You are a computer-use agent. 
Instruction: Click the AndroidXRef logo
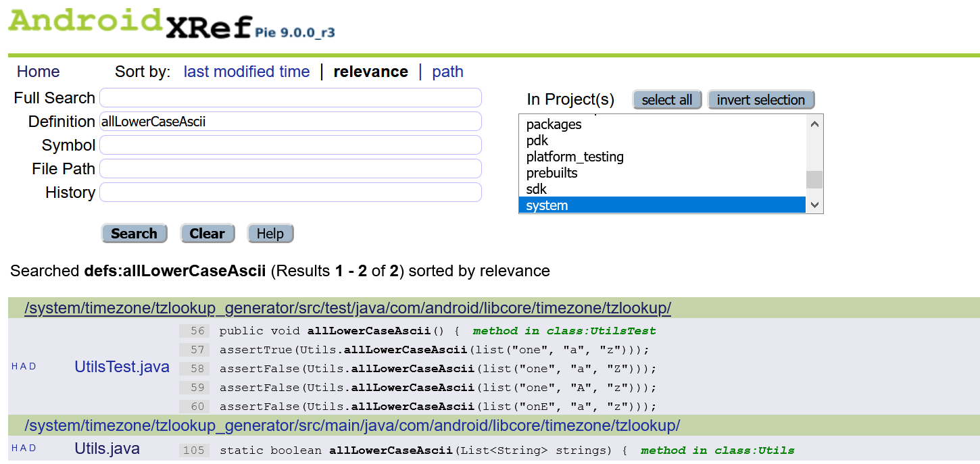(130, 22)
